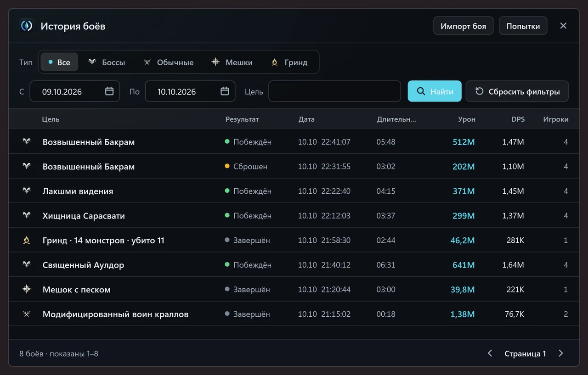Open Модифицированный воин краллов fight entry
This screenshot has height=375, width=588.
294,314
